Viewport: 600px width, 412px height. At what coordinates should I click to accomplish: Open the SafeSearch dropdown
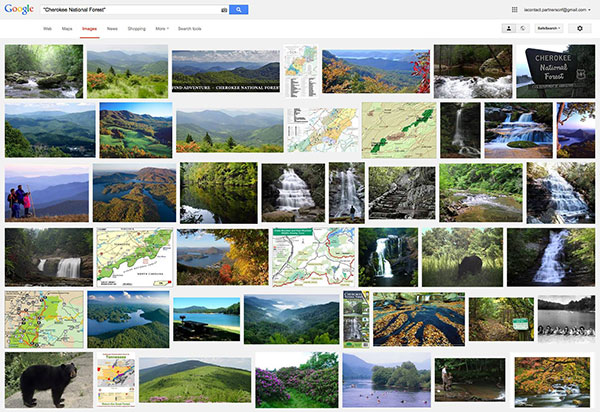(x=549, y=28)
